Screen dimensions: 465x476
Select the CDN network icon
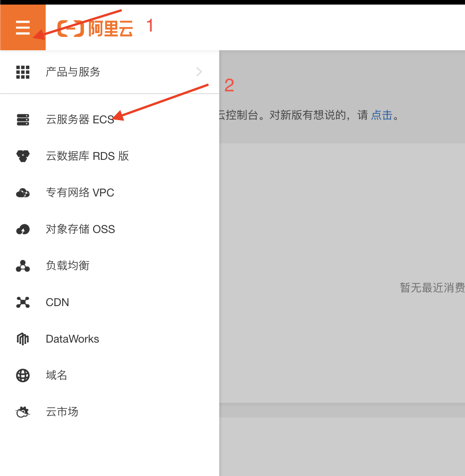coord(23,302)
